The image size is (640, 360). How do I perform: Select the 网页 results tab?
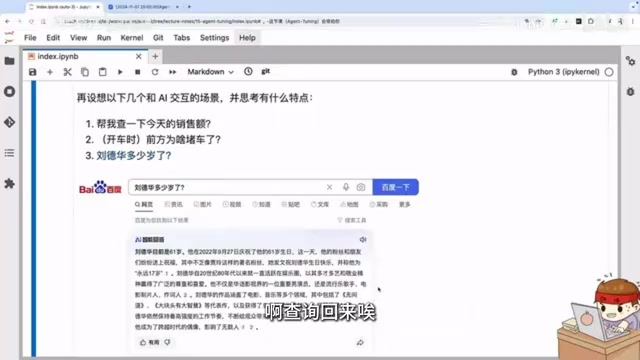coord(144,204)
